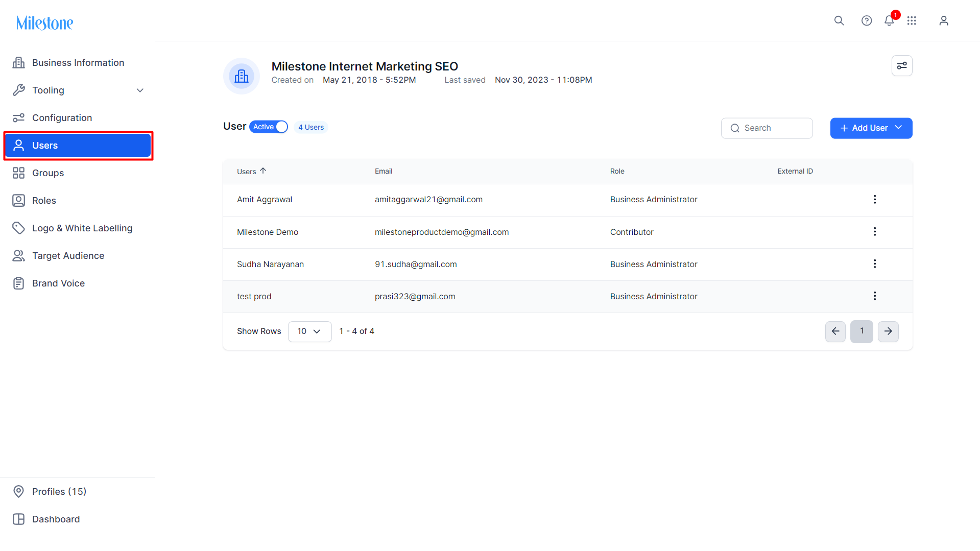Open actions menu for Sudha Narayanan
Screen dimensions: 980x551
point(875,264)
